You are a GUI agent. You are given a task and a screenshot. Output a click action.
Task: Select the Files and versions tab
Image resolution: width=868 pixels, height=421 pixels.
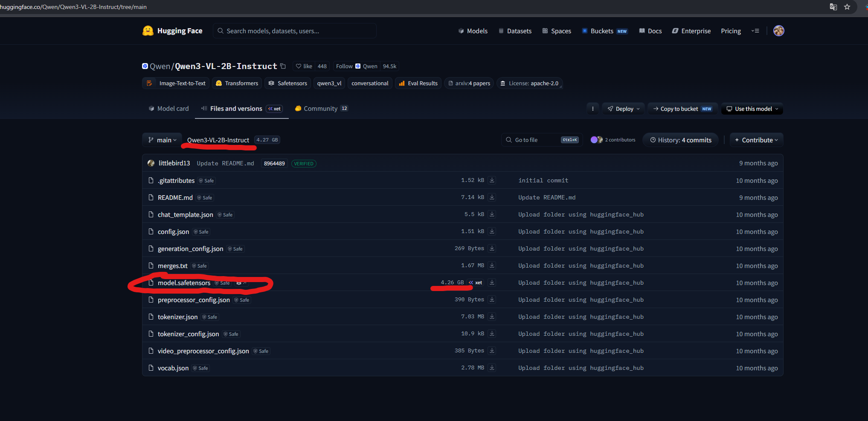(x=241, y=109)
